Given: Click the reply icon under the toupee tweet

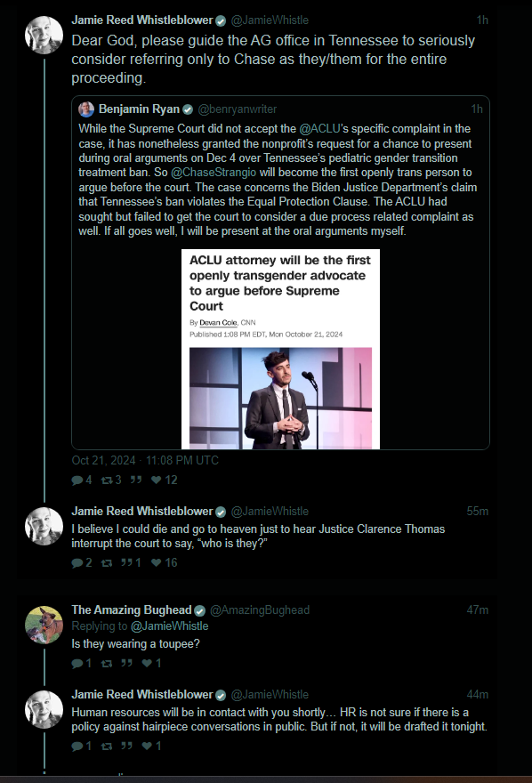Looking at the screenshot, I should click(77, 664).
